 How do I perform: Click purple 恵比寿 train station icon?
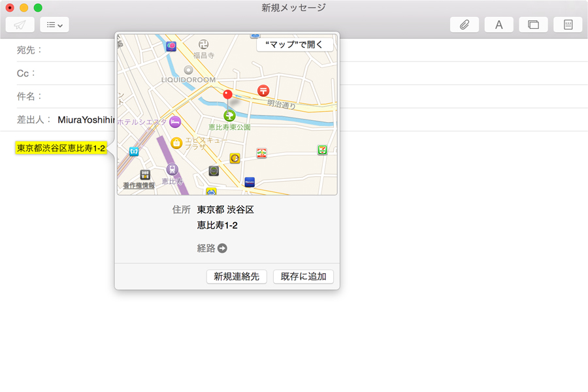(172, 169)
